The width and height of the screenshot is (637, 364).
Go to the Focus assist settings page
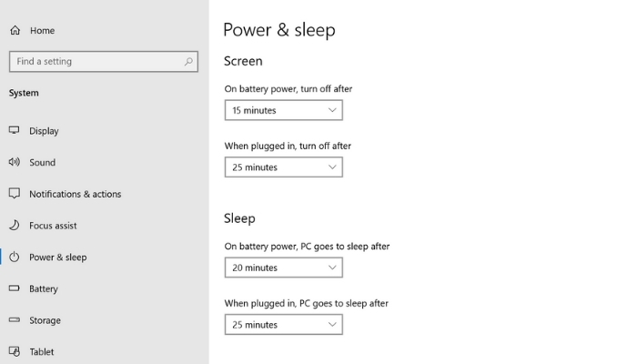pos(53,226)
